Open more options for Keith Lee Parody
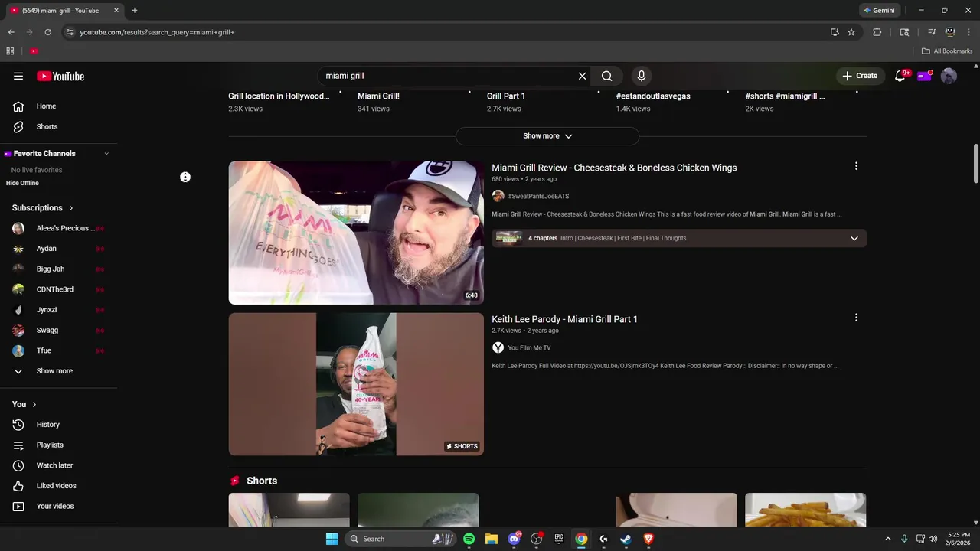Image resolution: width=980 pixels, height=551 pixels. 856,318
